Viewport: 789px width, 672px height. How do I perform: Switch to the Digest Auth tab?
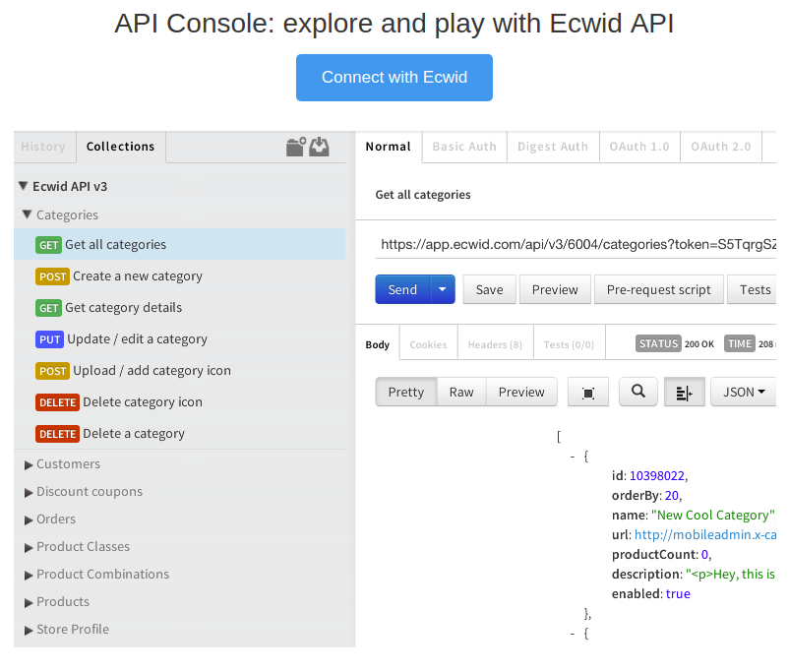(553, 147)
